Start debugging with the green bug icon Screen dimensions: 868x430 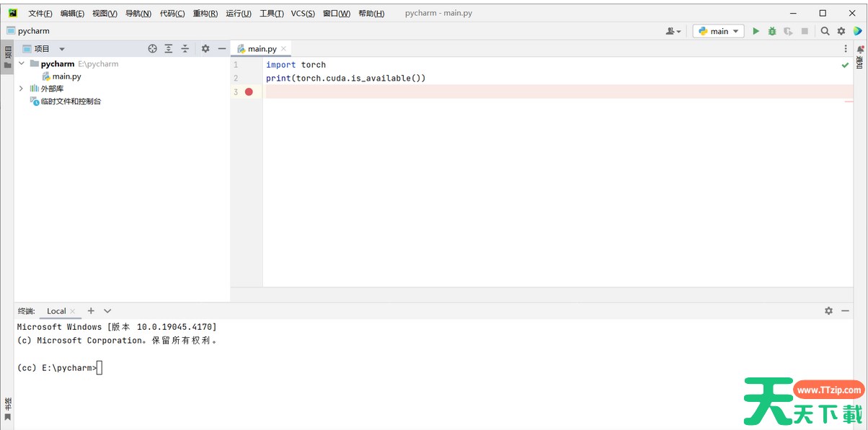(772, 31)
